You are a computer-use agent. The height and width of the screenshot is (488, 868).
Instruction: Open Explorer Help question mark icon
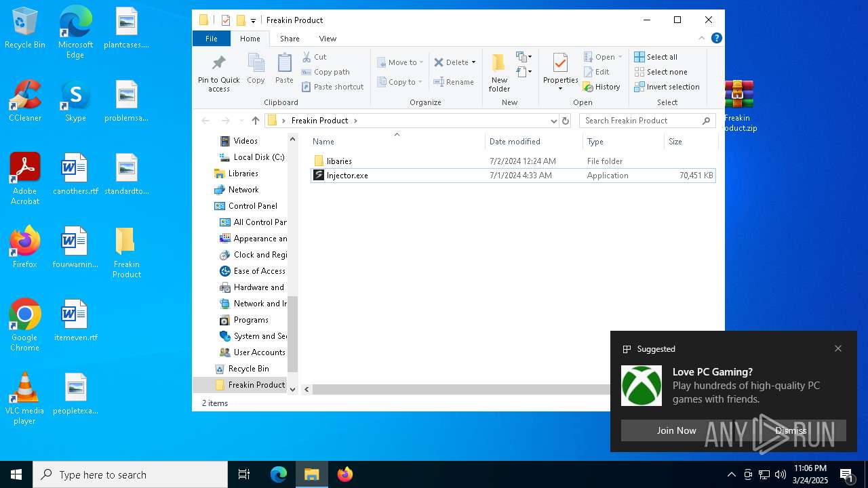pos(716,38)
